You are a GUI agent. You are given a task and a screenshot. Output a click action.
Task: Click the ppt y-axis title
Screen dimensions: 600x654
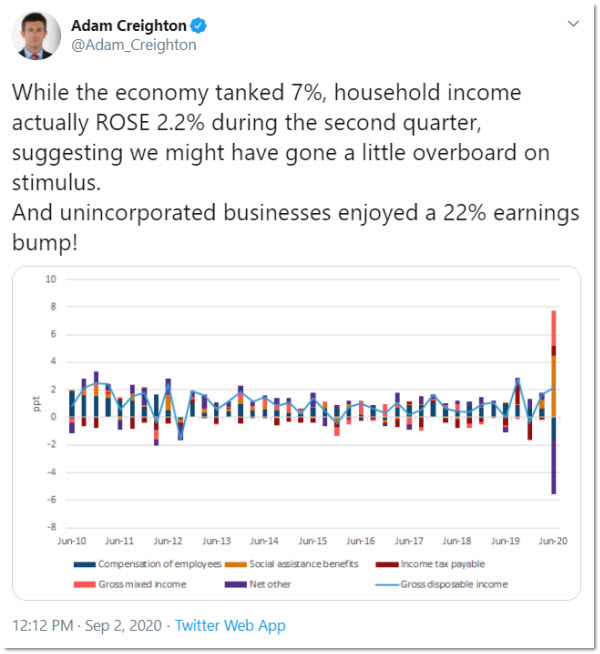(38, 408)
